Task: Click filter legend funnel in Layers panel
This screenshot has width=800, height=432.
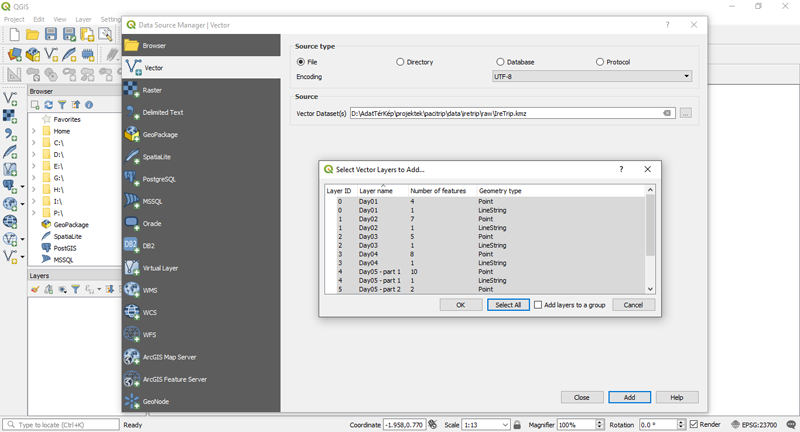Action: pos(76,289)
